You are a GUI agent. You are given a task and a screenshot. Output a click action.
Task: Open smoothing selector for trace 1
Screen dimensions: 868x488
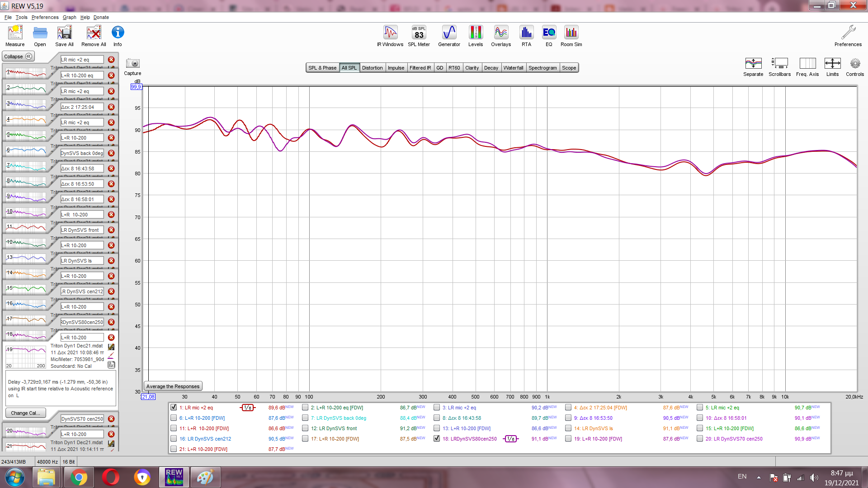coord(247,408)
